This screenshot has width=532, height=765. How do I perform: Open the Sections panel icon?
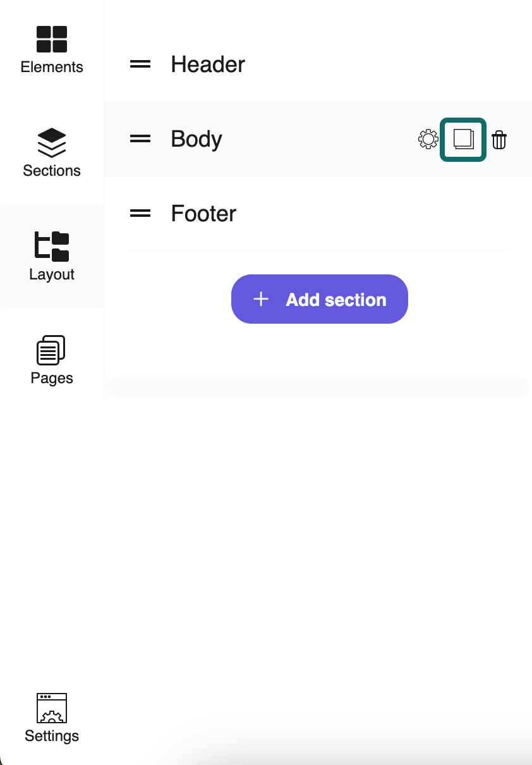tap(52, 143)
